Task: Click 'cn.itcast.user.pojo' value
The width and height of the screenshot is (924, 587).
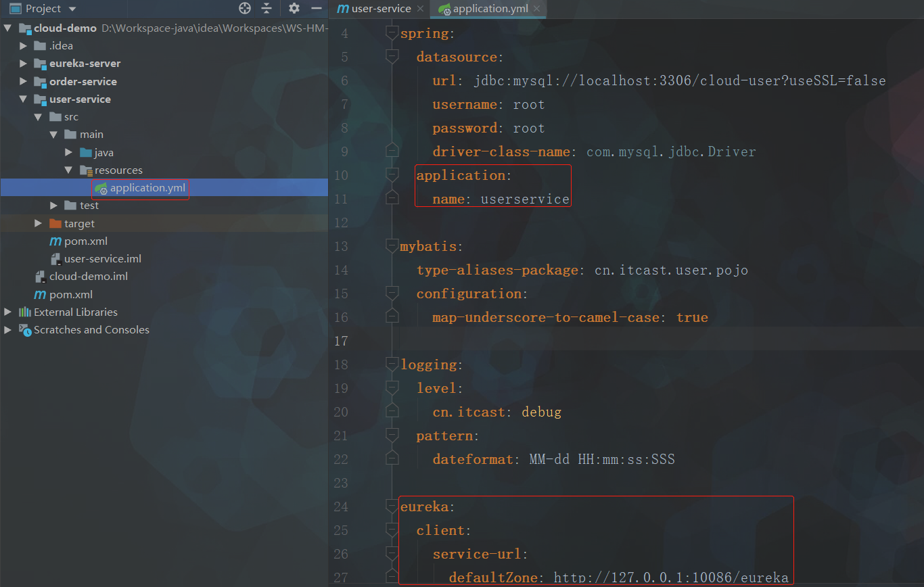Action: coord(671,270)
